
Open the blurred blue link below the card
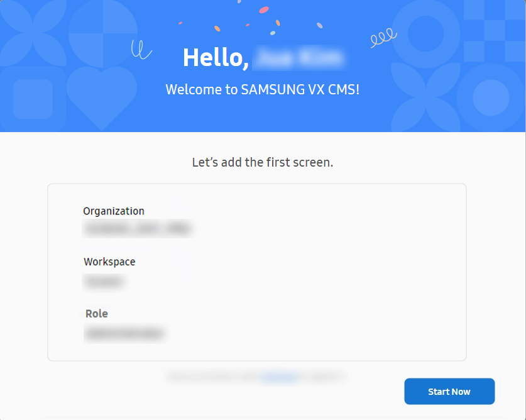280,377
